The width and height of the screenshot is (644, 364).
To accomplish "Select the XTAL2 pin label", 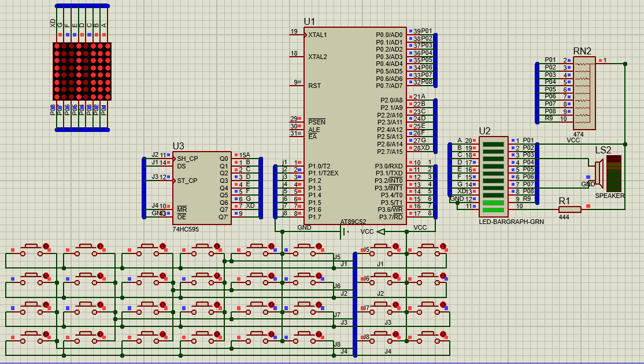I will [317, 57].
